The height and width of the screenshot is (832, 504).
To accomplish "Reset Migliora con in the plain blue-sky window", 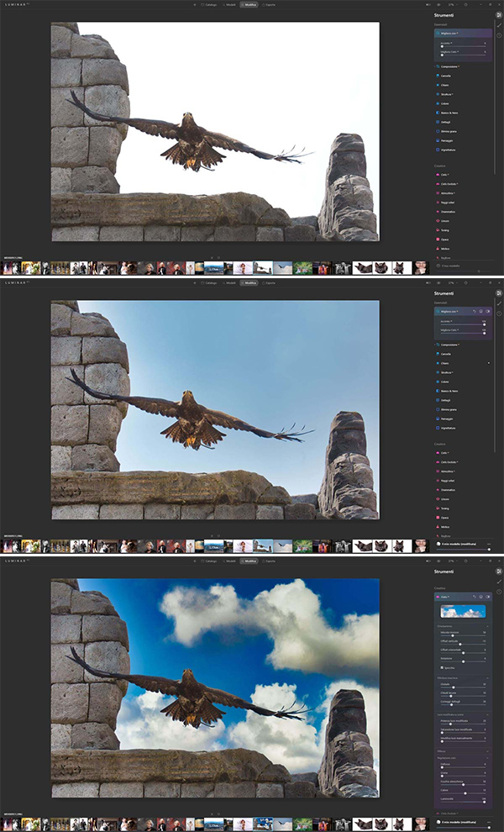I will pos(475,312).
